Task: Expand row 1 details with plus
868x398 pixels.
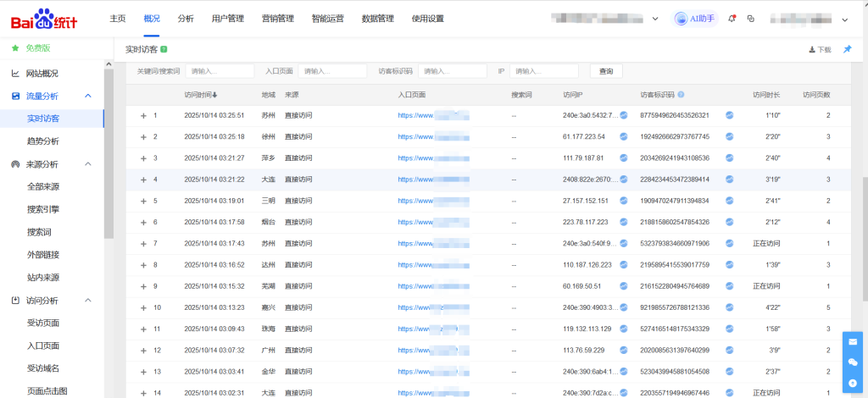Action: pos(143,116)
